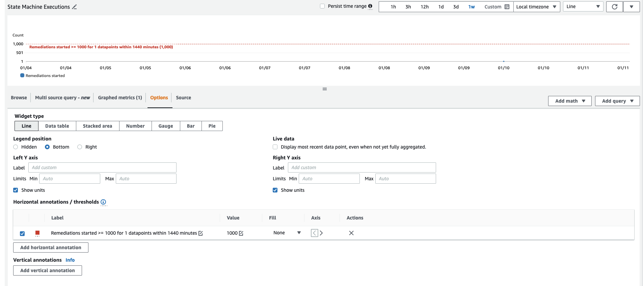Switch to the Graphed metrics tab
This screenshot has width=644, height=286.
pos(120,98)
